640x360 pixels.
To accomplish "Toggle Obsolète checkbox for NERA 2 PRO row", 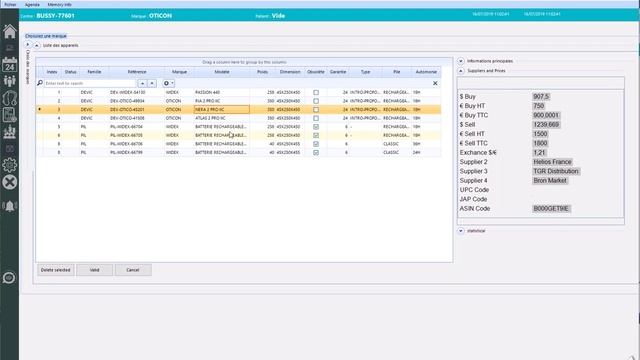I will 316,109.
